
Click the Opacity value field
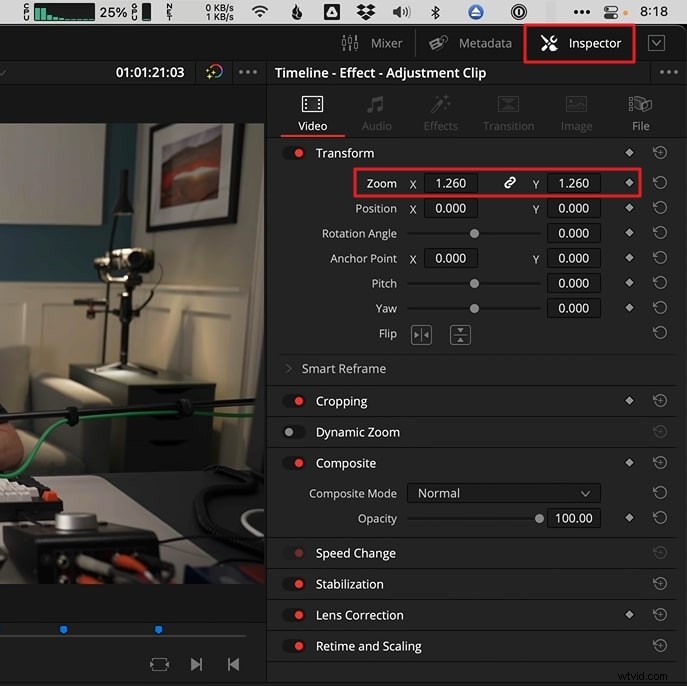click(574, 518)
